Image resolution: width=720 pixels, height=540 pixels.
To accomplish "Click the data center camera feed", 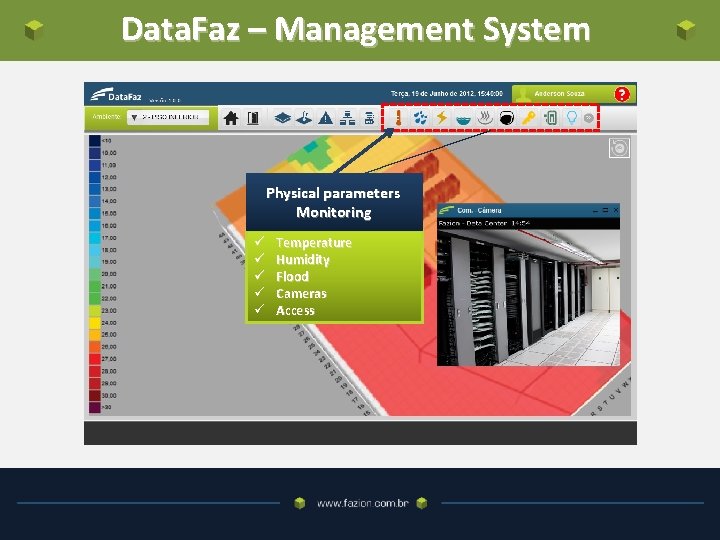I will pyautogui.click(x=529, y=298).
